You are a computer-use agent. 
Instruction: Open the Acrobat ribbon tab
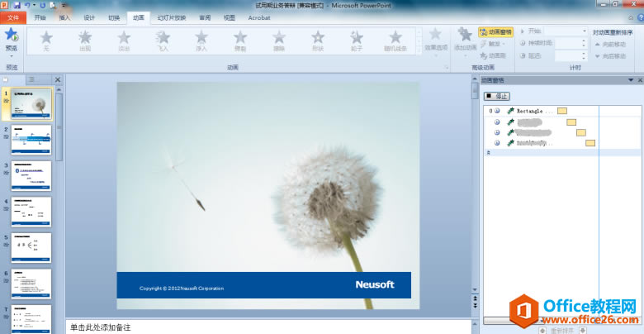click(x=259, y=17)
